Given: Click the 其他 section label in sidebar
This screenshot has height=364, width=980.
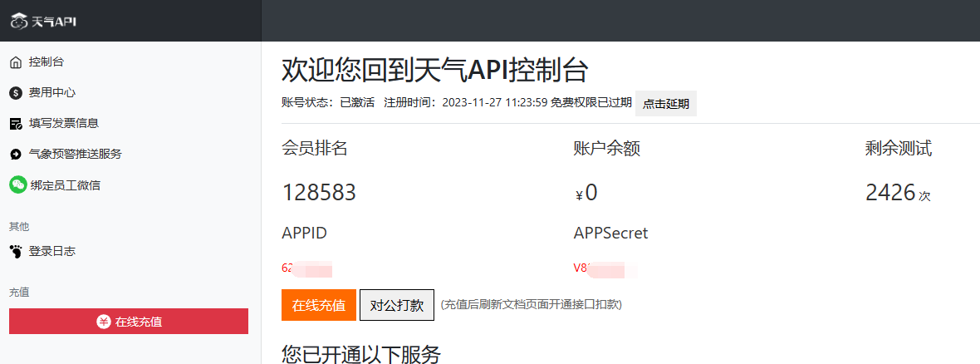Looking at the screenshot, I should 19,226.
